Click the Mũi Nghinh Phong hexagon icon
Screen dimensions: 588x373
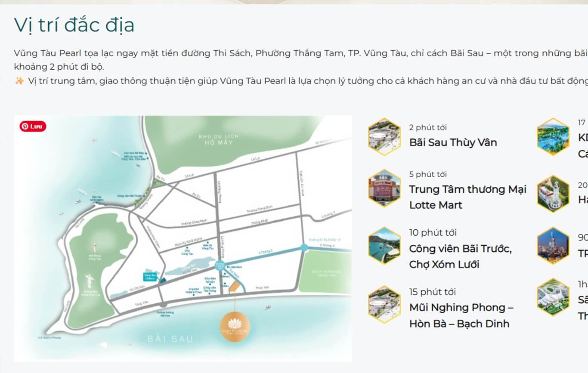384,305
